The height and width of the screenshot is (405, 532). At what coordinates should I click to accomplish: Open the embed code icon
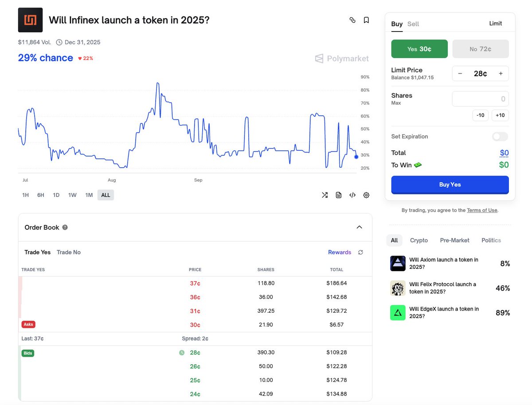[352, 195]
